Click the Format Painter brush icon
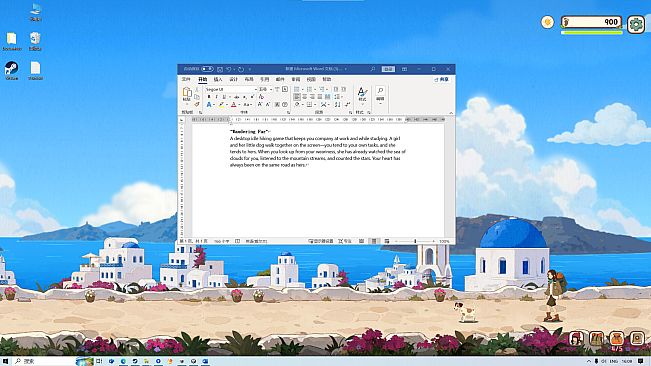Screen dimensions: 651x366 (x=197, y=104)
